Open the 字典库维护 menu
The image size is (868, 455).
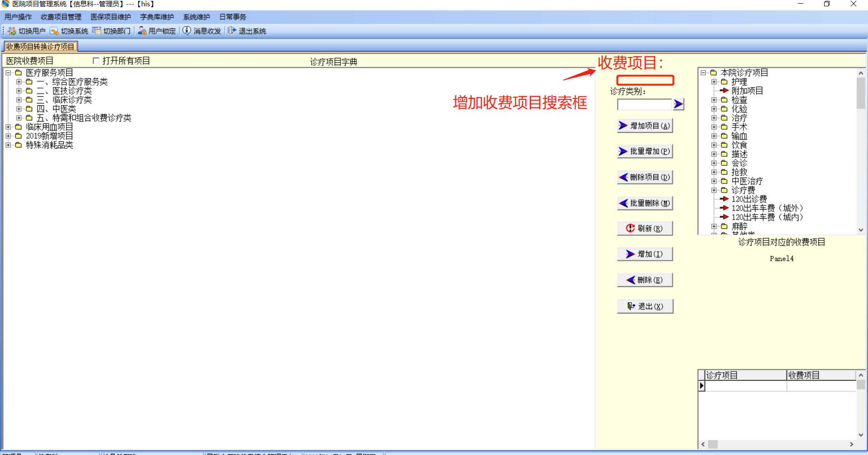coord(157,17)
